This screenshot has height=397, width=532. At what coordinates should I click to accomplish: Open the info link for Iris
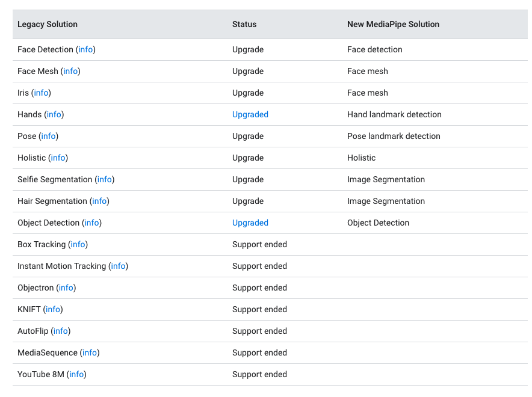click(41, 93)
